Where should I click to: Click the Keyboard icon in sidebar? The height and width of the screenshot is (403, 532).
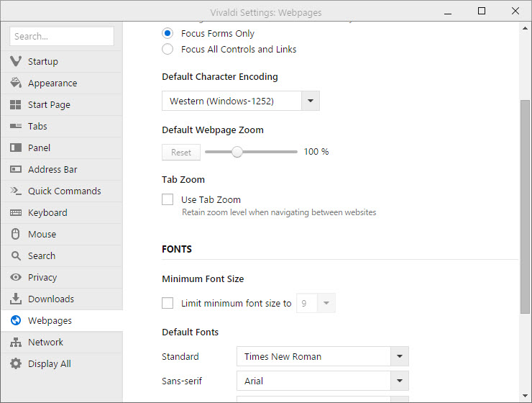(16, 212)
